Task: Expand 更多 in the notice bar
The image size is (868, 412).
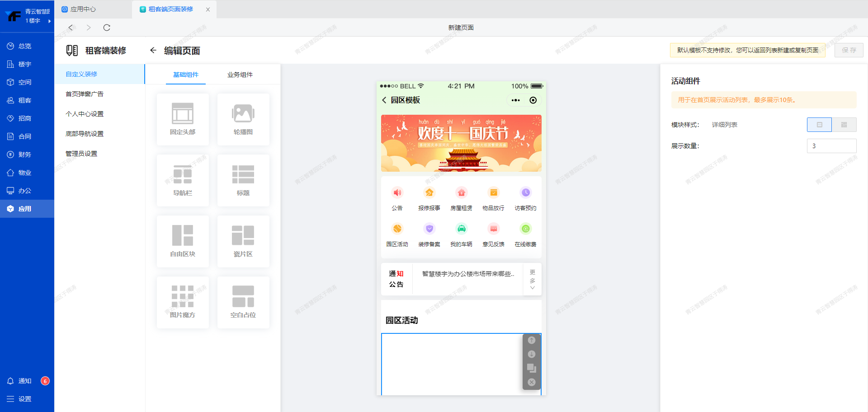Action: [533, 280]
